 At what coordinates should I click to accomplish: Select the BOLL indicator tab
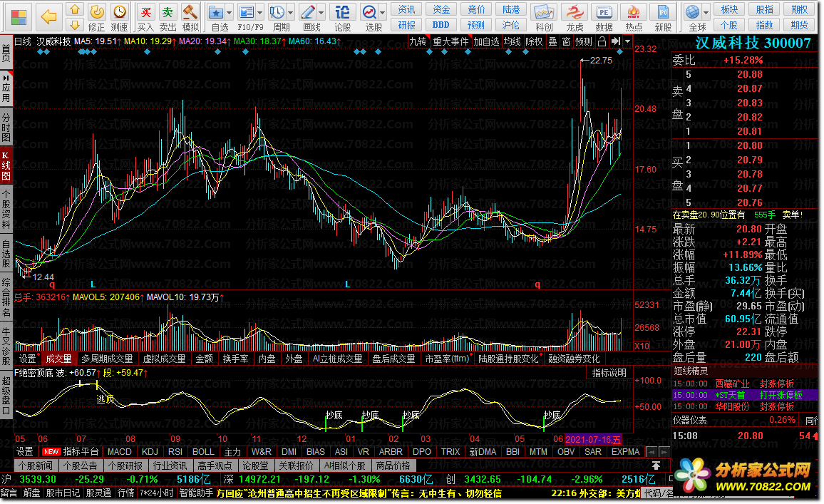tap(203, 452)
